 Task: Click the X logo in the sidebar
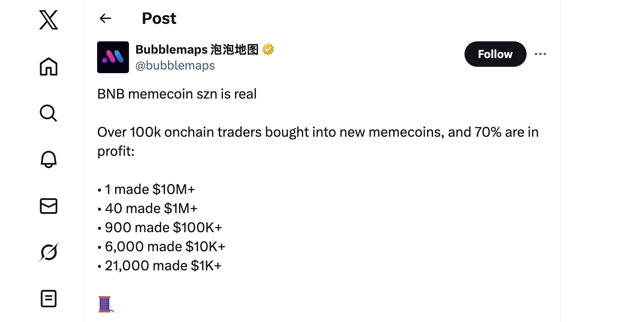point(49,20)
